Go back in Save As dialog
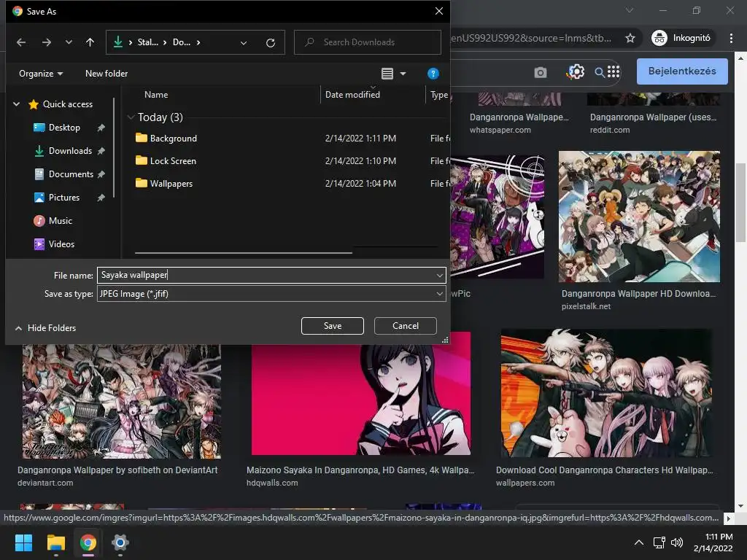747x560 pixels. pyautogui.click(x=21, y=42)
